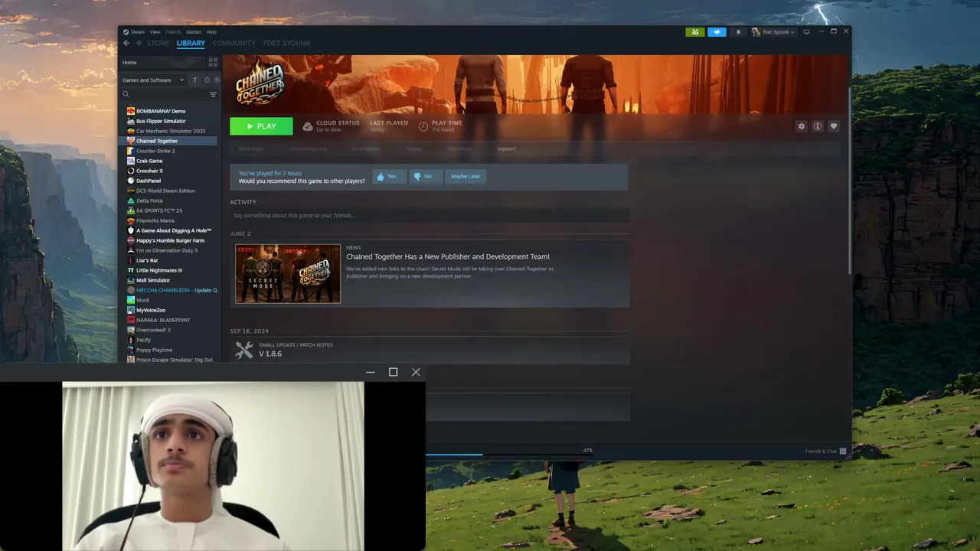Open the View menu
The width and height of the screenshot is (980, 551).
pyautogui.click(x=155, y=32)
